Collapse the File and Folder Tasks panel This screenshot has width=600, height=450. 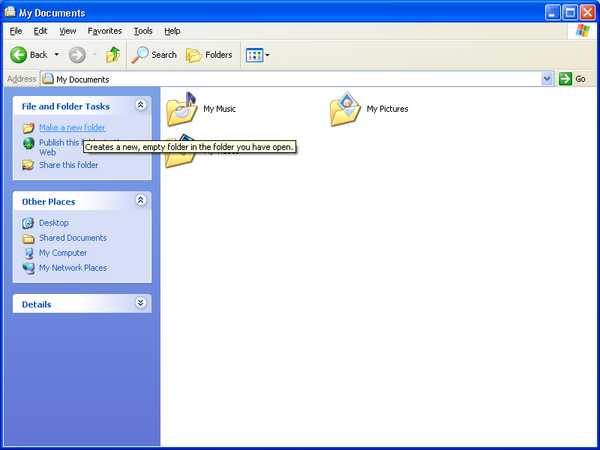pos(140,105)
